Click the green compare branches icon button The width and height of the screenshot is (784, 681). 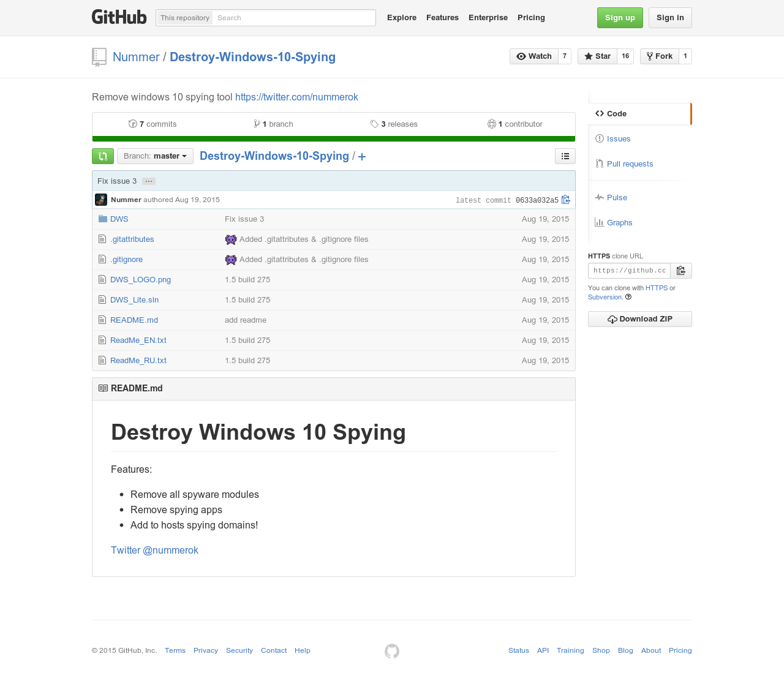tap(103, 156)
